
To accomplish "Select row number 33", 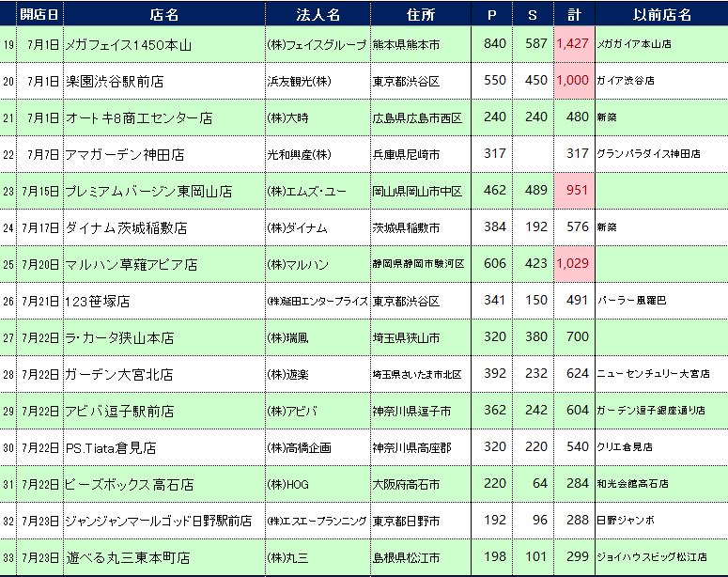I will click(x=8, y=557).
